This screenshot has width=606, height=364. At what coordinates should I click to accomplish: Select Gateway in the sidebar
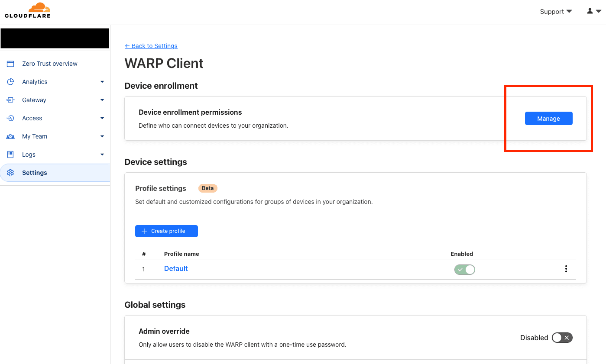point(34,100)
